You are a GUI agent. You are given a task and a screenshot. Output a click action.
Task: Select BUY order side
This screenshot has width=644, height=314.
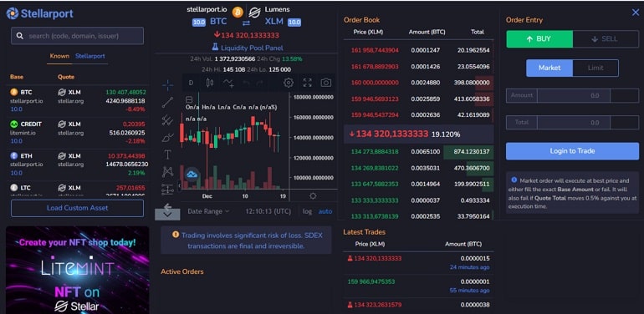coord(539,39)
